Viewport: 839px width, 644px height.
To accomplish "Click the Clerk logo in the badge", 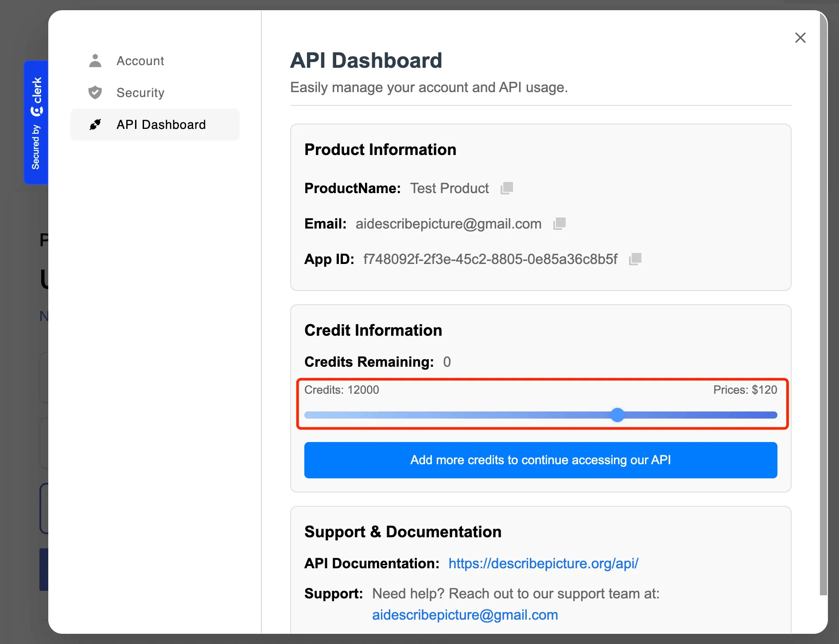I will [37, 97].
